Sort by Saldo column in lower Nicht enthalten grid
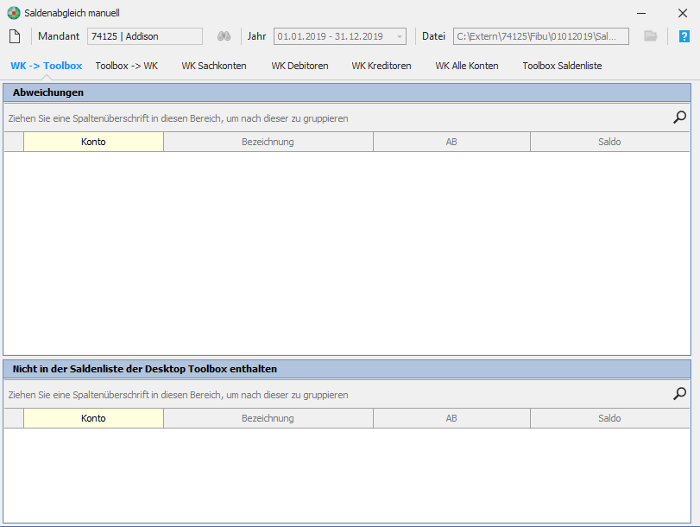Image resolution: width=700 pixels, height=527 pixels. 610,418
